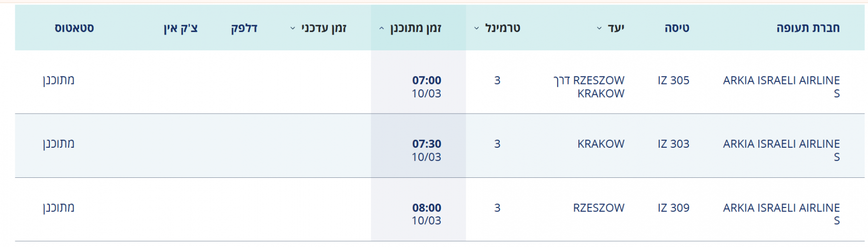
Task: Click the 07:00 scheduled time
Action: tap(426, 81)
